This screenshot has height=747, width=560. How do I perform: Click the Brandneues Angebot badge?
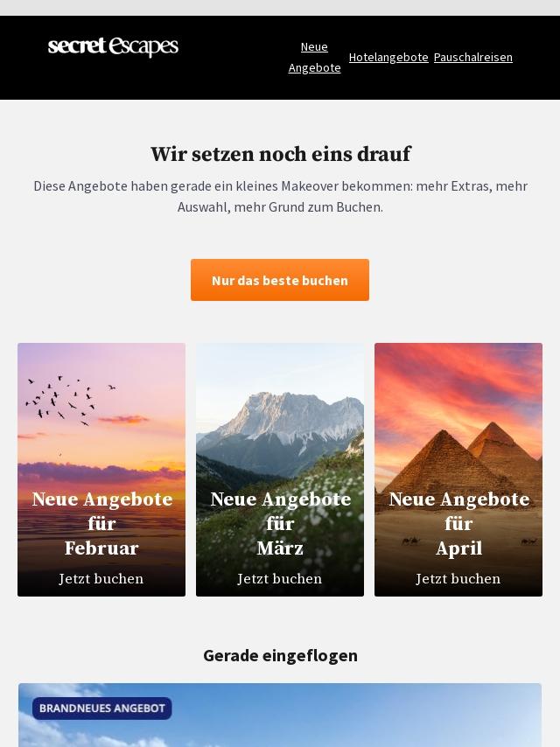pyautogui.click(x=102, y=708)
